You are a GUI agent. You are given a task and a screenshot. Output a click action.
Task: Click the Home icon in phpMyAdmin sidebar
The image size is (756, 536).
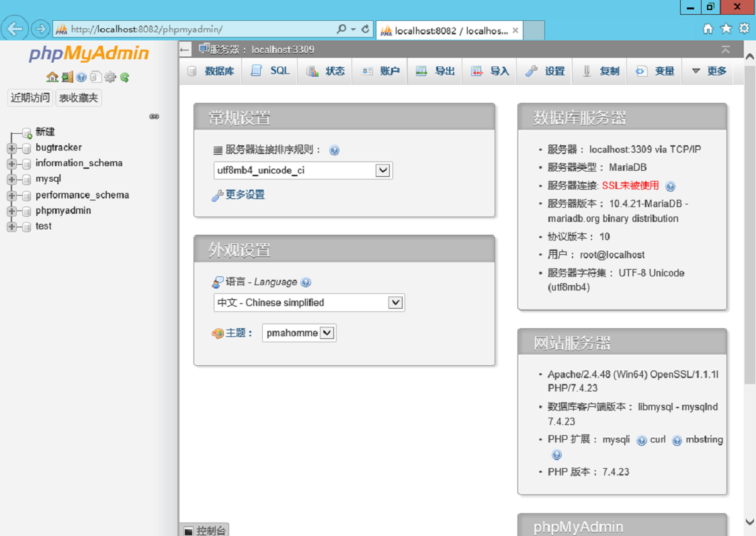tap(52, 77)
